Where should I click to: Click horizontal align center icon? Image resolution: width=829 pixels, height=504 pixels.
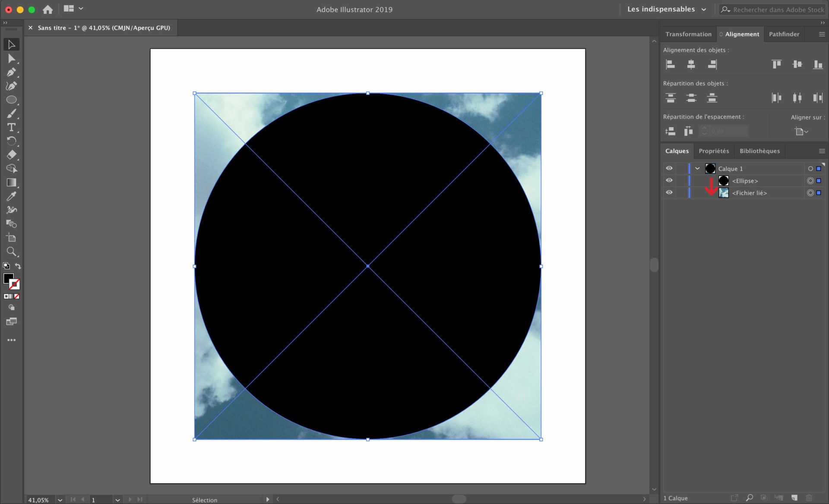[691, 65]
